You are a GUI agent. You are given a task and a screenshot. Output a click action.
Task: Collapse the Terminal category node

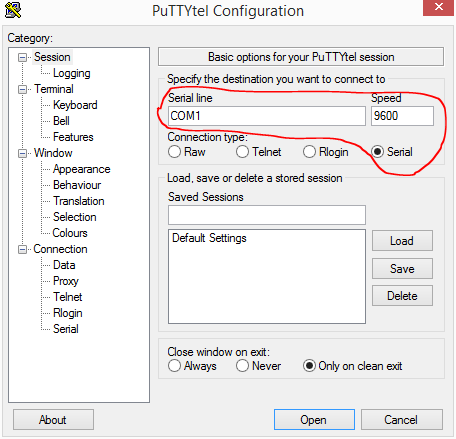(22, 90)
